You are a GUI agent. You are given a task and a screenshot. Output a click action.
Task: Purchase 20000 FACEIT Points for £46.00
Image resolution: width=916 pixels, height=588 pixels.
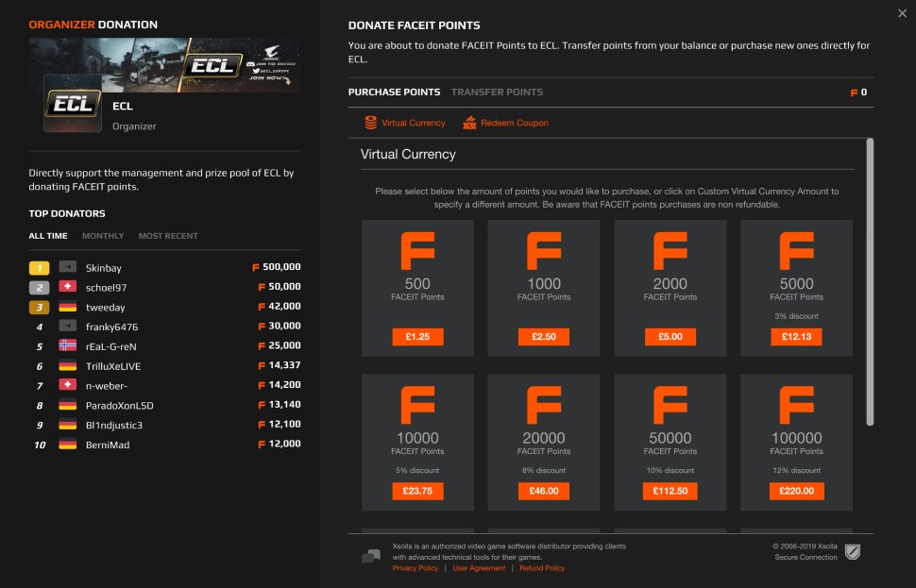tap(543, 491)
